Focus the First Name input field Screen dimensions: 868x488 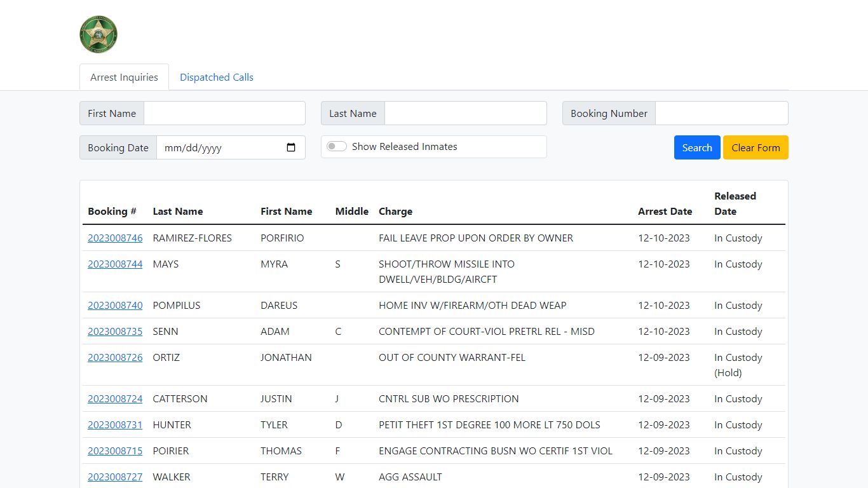coord(224,113)
